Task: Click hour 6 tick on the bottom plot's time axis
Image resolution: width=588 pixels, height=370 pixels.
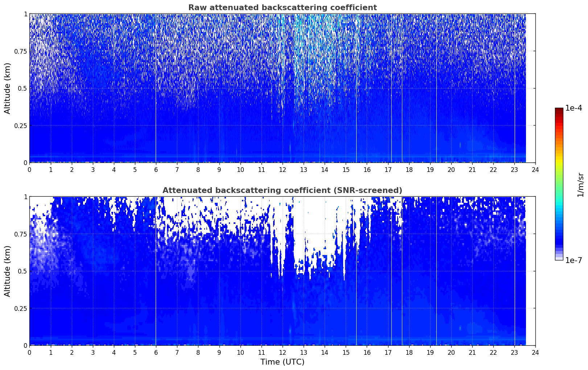Action: (x=156, y=352)
